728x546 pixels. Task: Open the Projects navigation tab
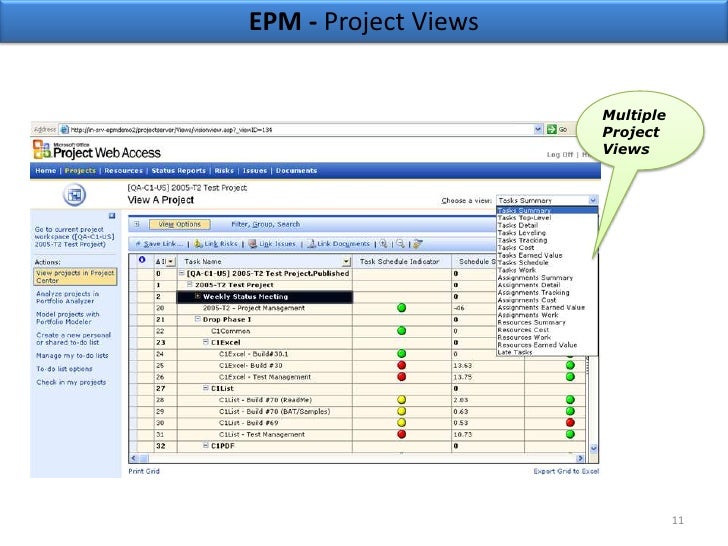80,171
